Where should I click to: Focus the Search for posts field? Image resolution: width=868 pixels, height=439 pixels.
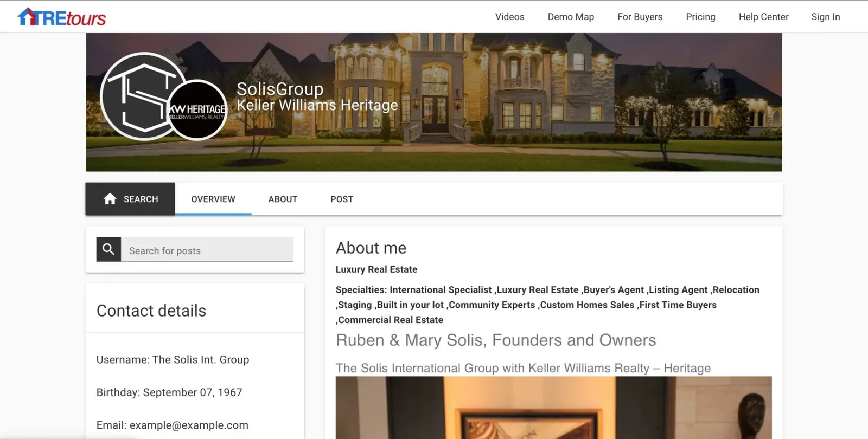coord(207,249)
